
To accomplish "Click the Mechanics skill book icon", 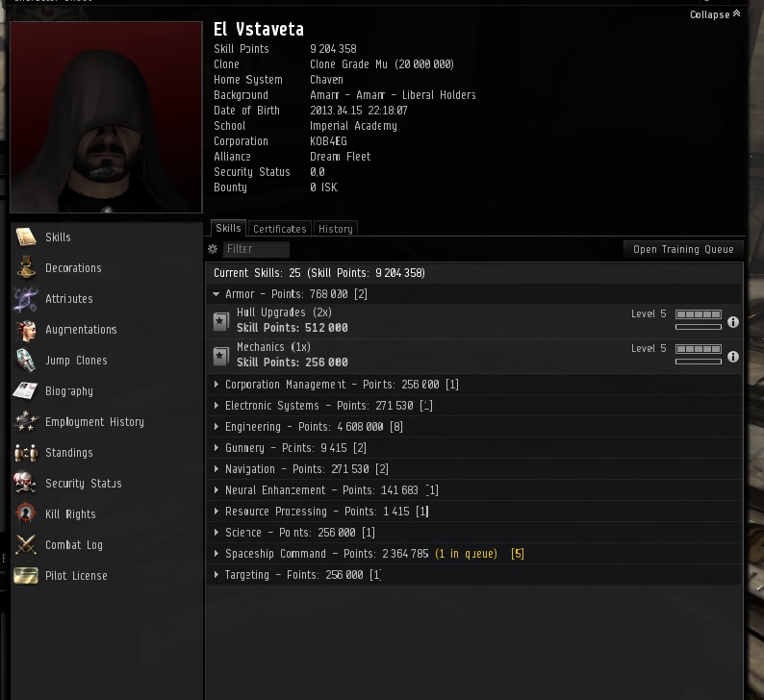I will (220, 357).
